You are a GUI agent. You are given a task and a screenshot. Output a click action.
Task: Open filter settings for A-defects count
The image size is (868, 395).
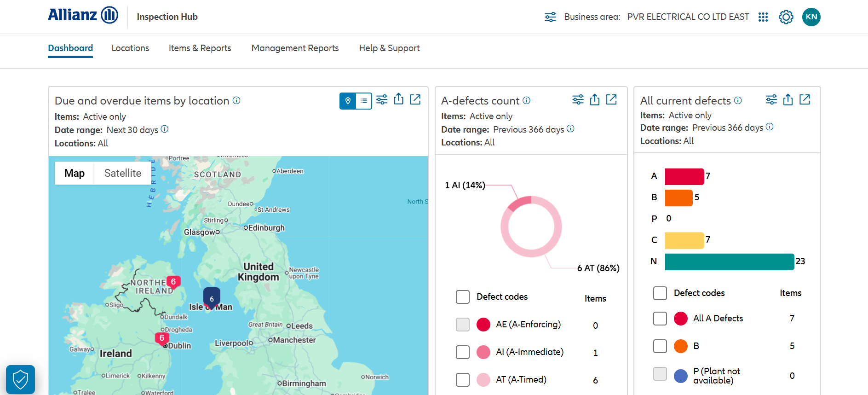coord(578,100)
